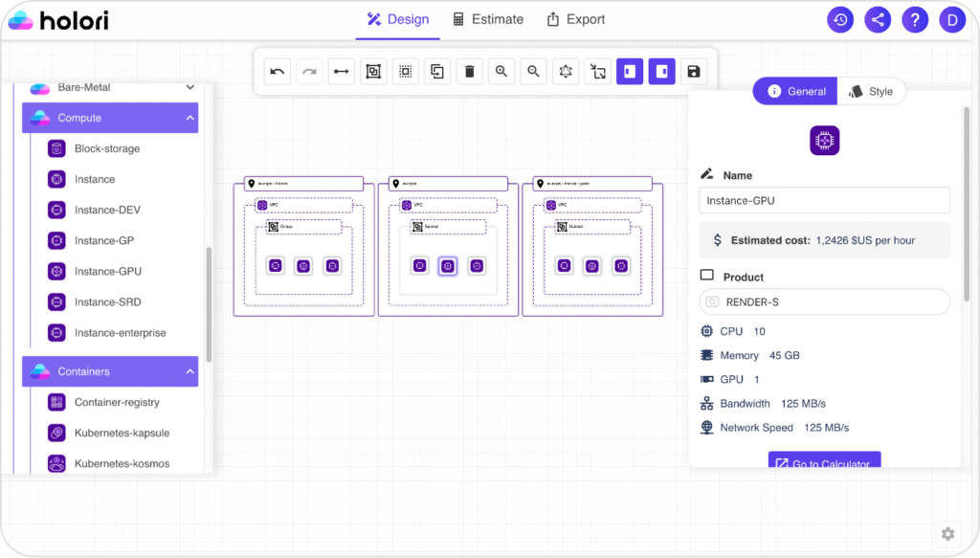Viewport: 980px width, 558px height.
Task: Select the Subnet label in europe region
Action: pyautogui.click(x=432, y=227)
